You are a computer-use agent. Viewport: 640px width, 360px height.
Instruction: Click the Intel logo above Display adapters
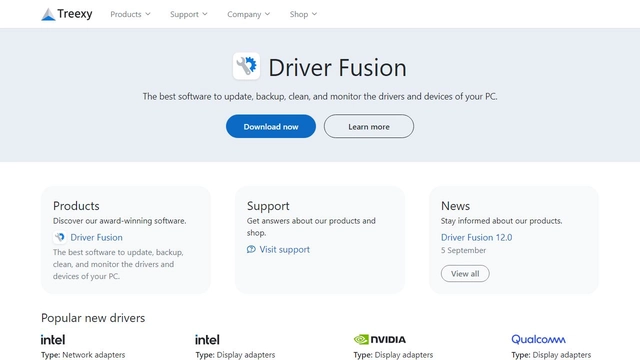tap(207, 340)
